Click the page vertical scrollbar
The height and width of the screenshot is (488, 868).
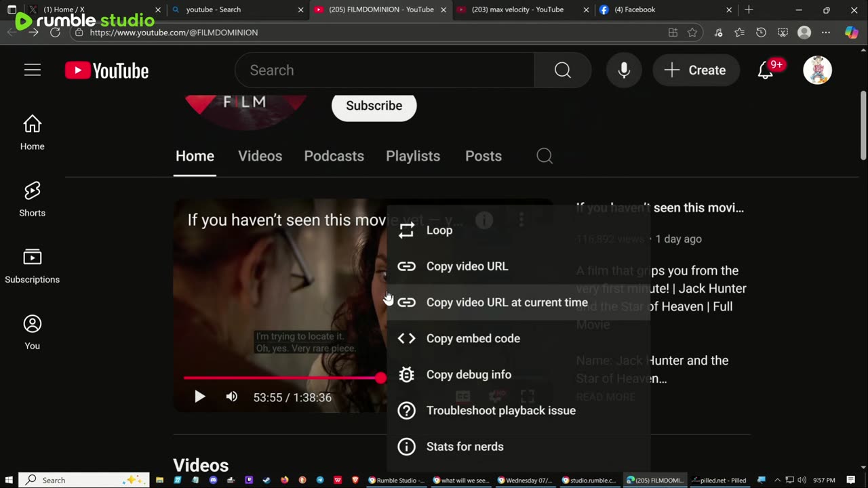pos(863,125)
